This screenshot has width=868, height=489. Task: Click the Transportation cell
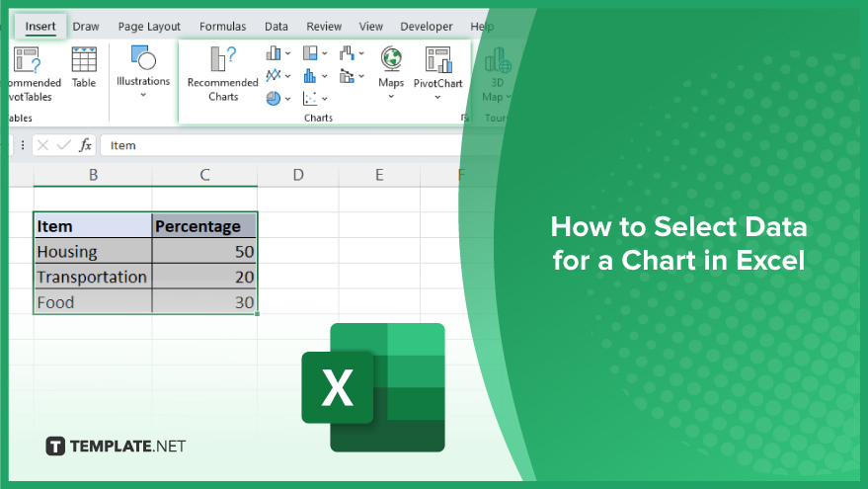click(x=93, y=277)
